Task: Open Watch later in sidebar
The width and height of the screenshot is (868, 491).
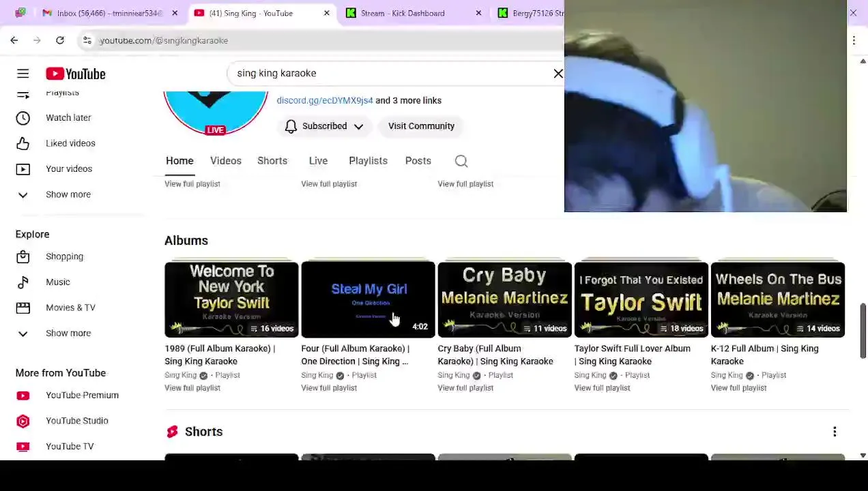Action: 68,118
